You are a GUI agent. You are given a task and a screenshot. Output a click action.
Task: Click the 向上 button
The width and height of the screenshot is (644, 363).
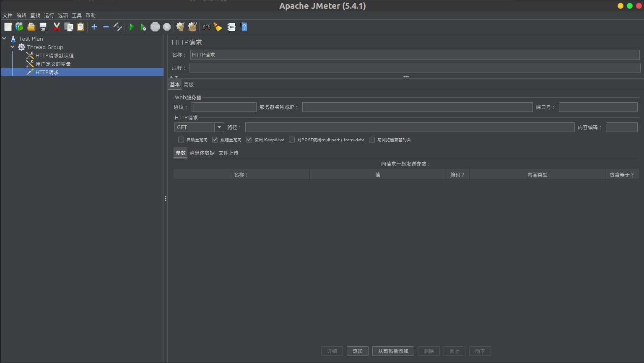(454, 351)
